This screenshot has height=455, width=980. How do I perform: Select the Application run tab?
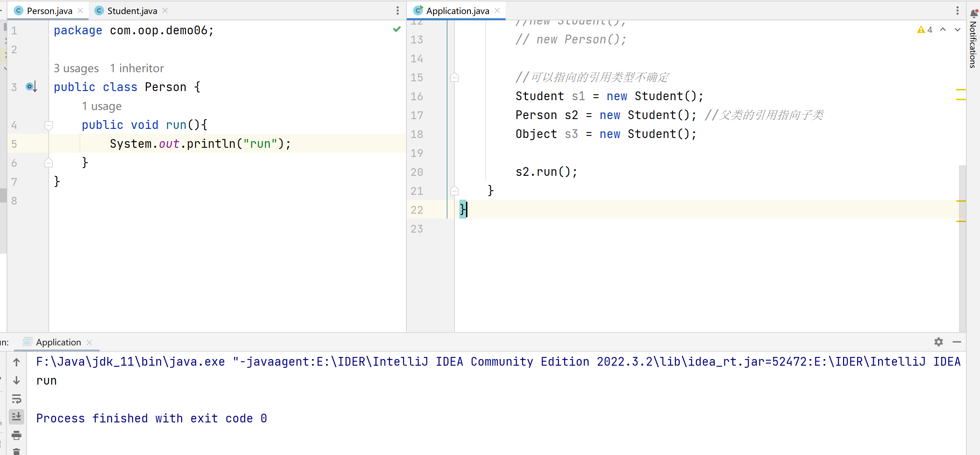pos(58,342)
